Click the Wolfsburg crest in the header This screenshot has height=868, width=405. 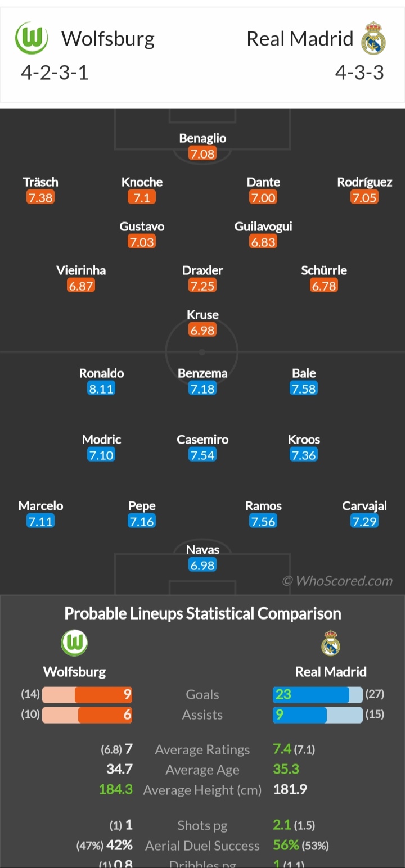(x=31, y=38)
